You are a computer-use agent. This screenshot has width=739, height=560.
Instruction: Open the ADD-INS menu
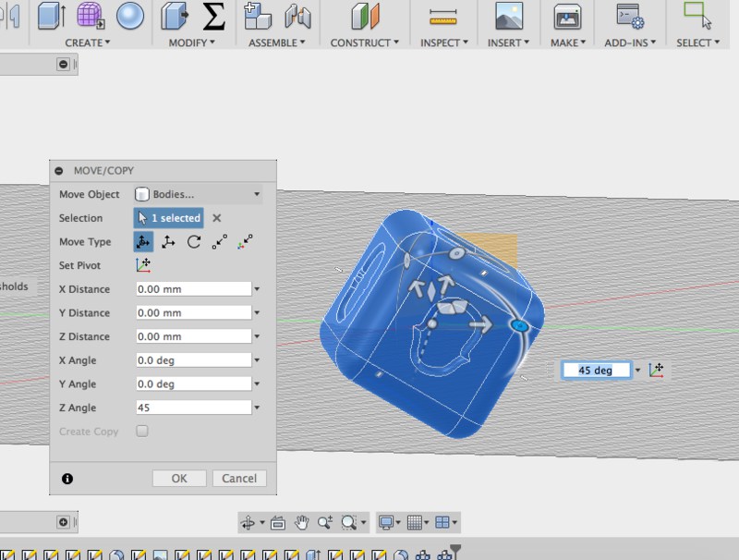(x=630, y=43)
